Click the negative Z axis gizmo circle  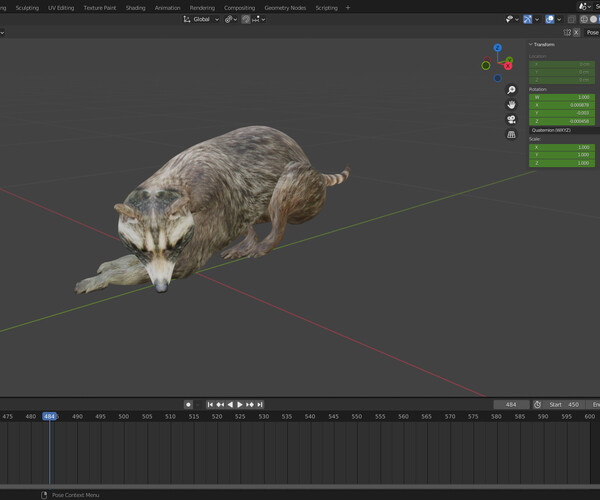pos(497,78)
